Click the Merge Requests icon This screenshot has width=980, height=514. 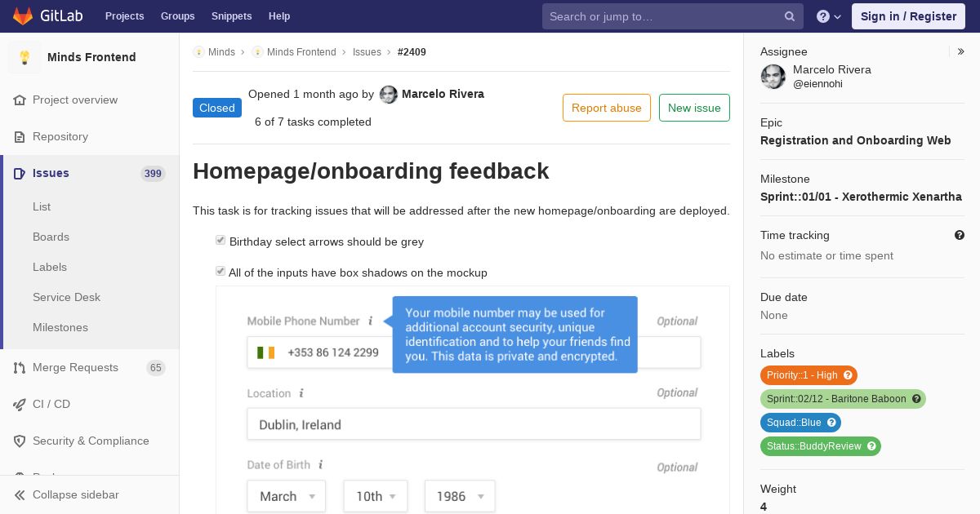(20, 367)
